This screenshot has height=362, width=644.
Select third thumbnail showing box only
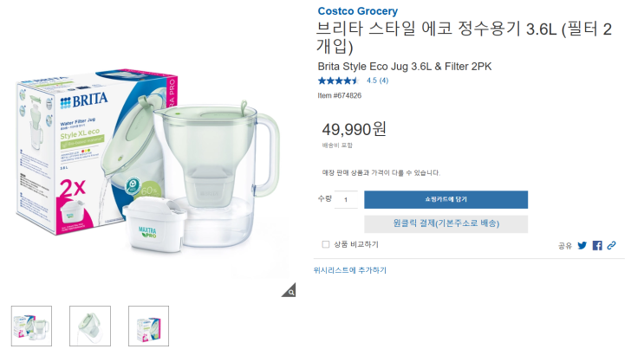click(148, 326)
